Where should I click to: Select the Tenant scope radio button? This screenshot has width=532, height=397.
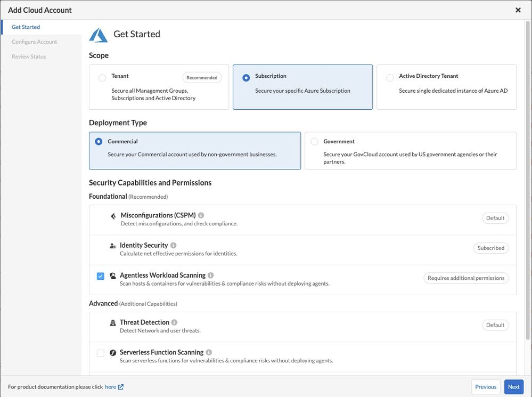(102, 78)
